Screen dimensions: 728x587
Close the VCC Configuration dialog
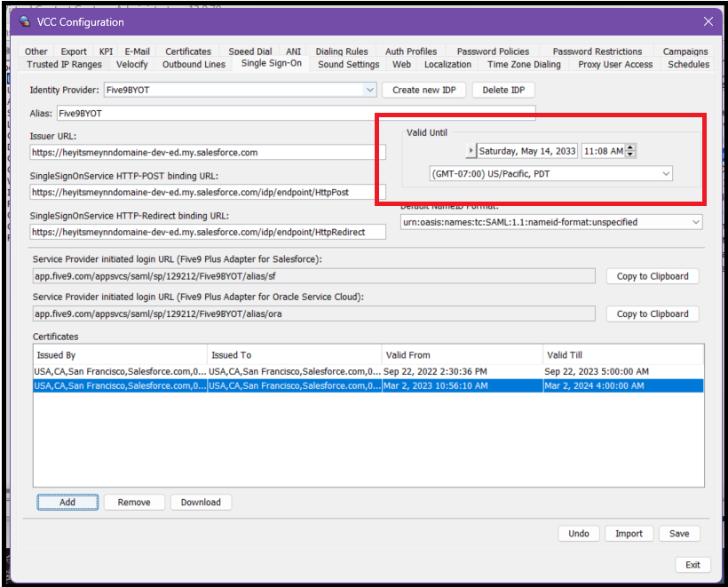pos(708,21)
